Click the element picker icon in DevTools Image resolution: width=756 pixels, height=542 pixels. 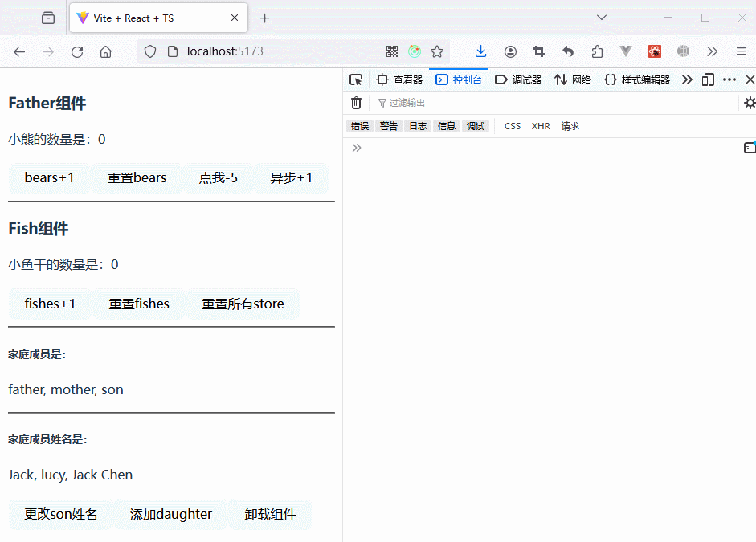(356, 79)
